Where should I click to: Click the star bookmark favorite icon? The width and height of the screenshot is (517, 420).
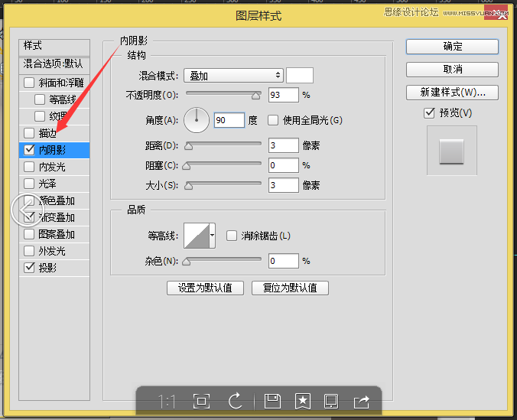click(x=303, y=401)
